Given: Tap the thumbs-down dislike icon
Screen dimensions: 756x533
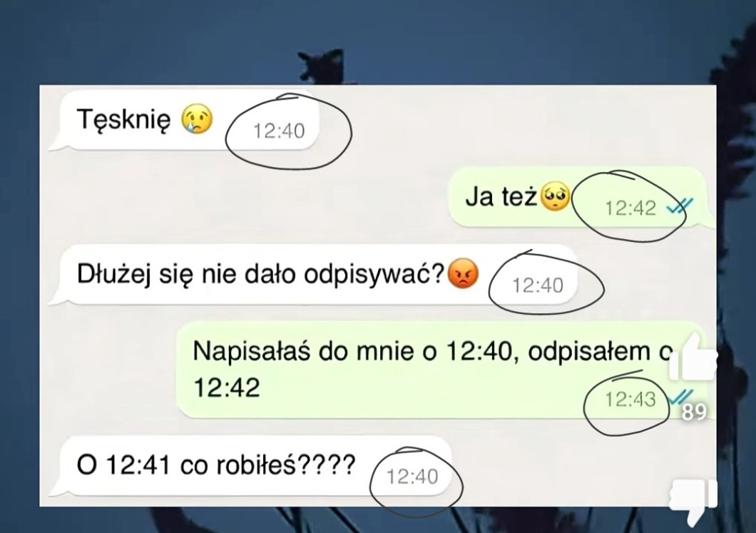Looking at the screenshot, I should (x=693, y=502).
